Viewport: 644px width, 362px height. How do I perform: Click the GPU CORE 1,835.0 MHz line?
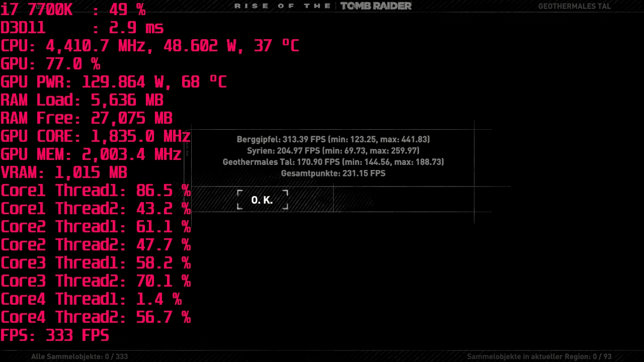point(96,136)
